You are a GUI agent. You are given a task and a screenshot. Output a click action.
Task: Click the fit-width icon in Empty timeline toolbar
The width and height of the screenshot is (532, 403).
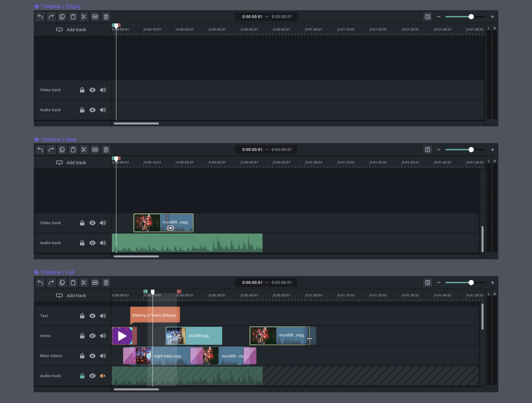(x=95, y=16)
